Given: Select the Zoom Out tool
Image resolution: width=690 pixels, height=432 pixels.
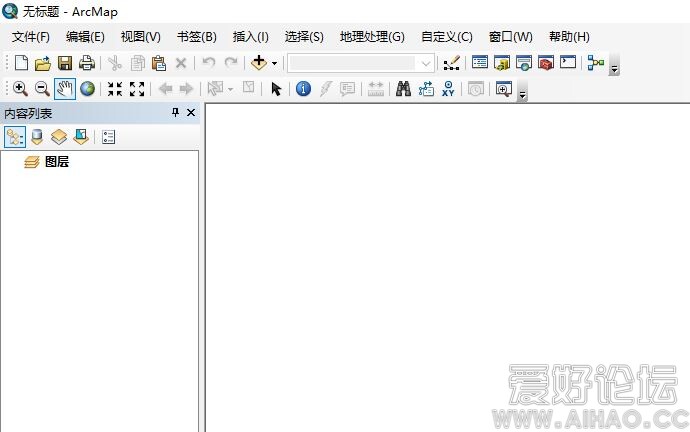Looking at the screenshot, I should (42, 89).
